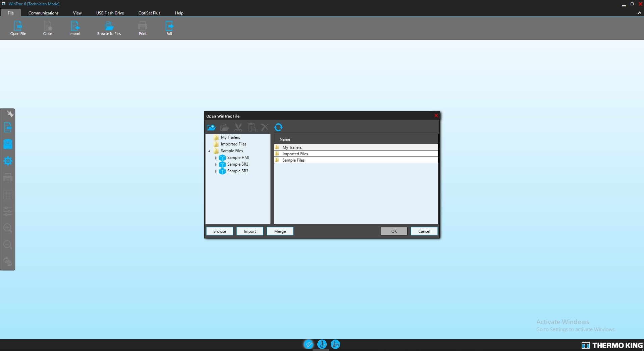Expand the Sample SR3 tree node
Image resolution: width=644 pixels, height=351 pixels.
(216, 171)
